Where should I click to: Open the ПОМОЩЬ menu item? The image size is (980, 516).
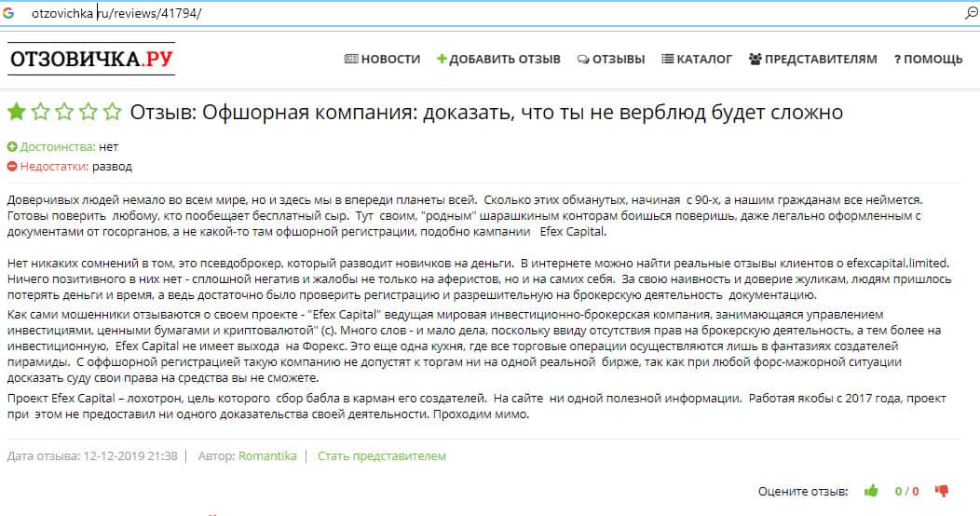pos(928,60)
